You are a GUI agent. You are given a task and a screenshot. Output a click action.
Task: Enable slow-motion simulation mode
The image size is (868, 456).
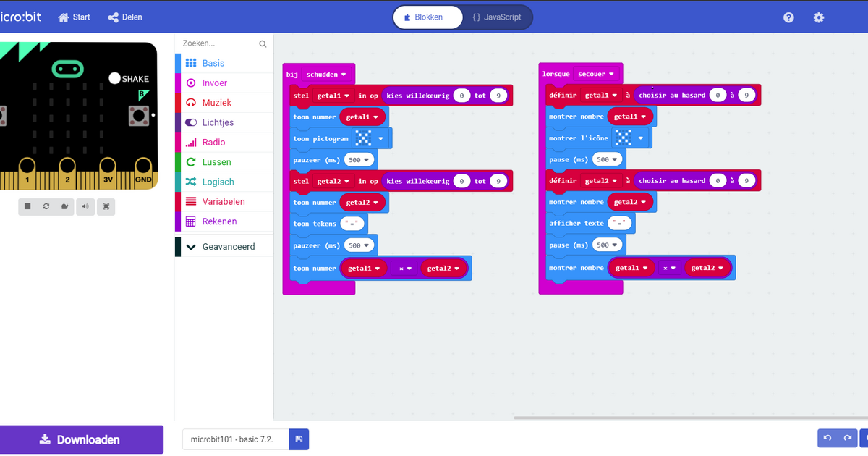point(65,206)
